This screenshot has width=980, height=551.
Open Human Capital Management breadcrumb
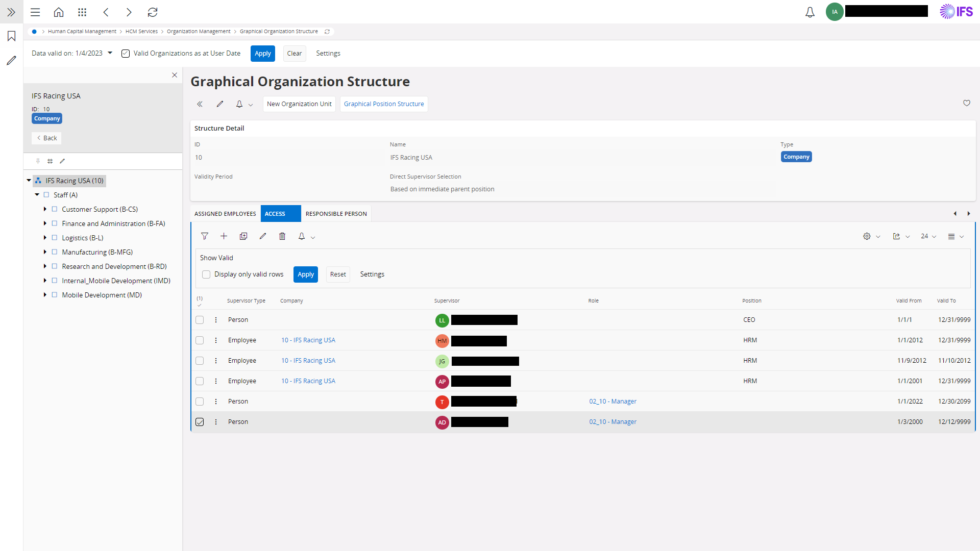point(82,32)
